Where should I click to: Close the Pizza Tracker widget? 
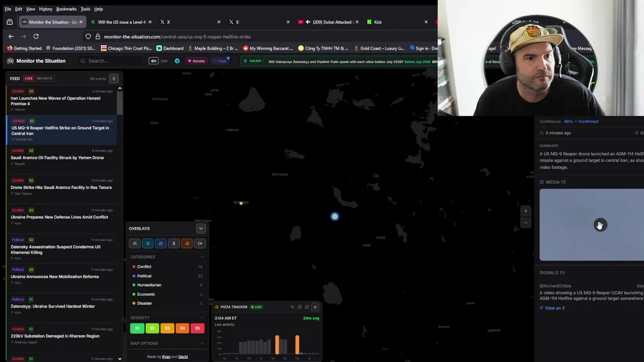tap(315, 307)
